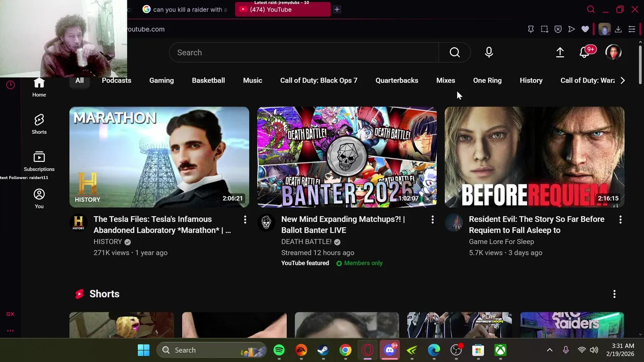
Task: Select the Call of Duty: Black Ops 7 chip
Action: (x=318, y=80)
